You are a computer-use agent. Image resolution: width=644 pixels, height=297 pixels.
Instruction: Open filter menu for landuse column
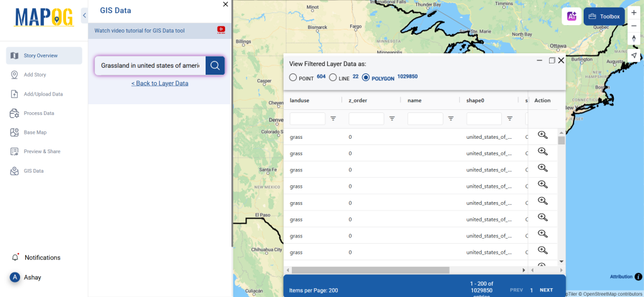pyautogui.click(x=333, y=119)
